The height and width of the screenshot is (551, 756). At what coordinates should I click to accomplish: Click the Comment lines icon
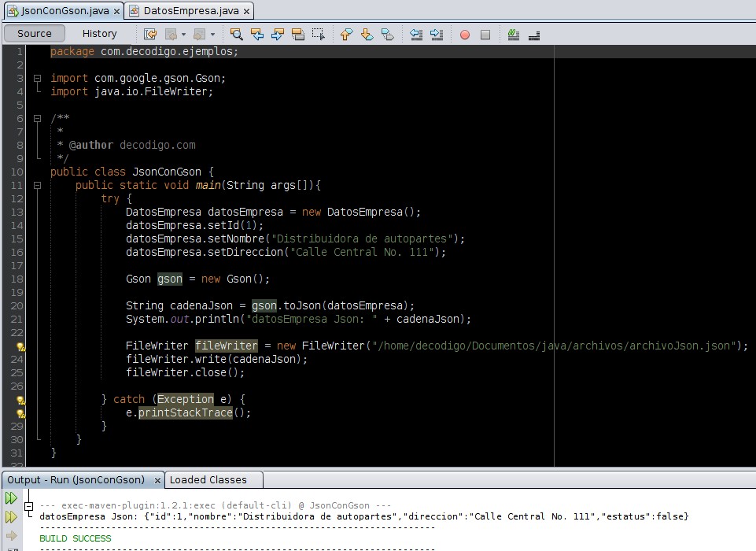click(512, 34)
